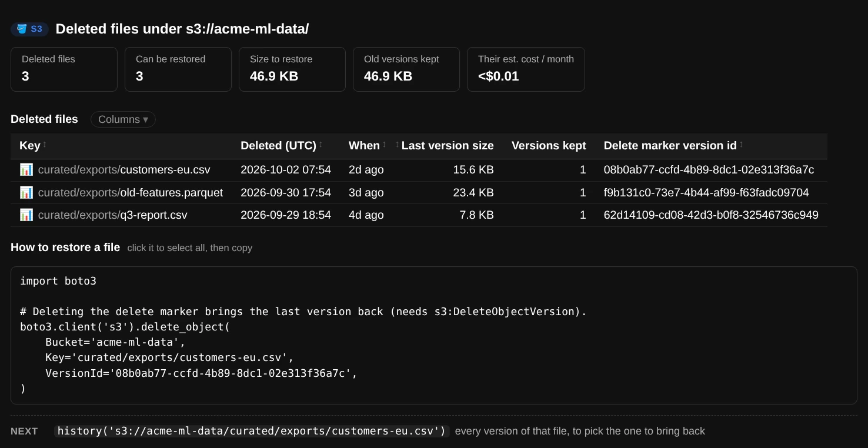Click the page title Deleted files under s3://acme-ml-data/
The height and width of the screenshot is (448, 868).
(182, 29)
